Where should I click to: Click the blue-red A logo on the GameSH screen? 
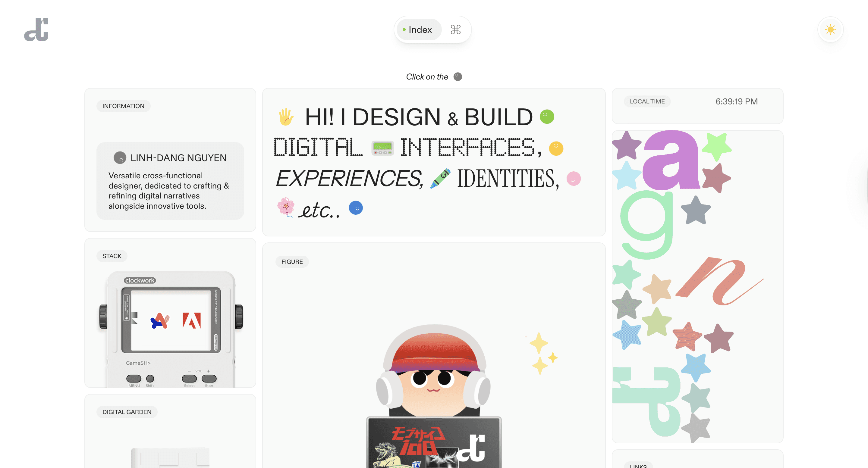click(160, 320)
